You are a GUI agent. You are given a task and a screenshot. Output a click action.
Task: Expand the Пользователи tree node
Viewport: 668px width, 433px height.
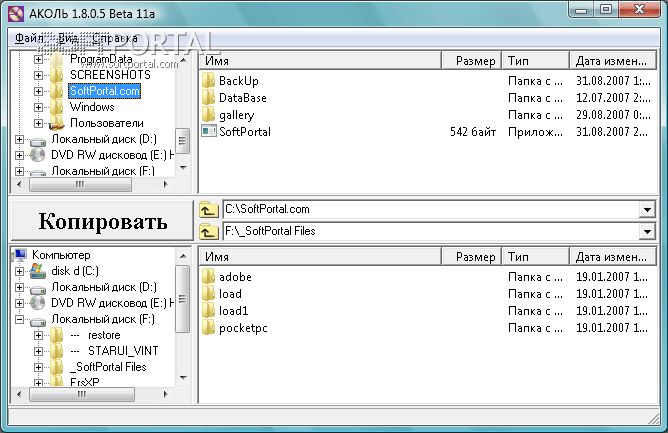click(38, 123)
